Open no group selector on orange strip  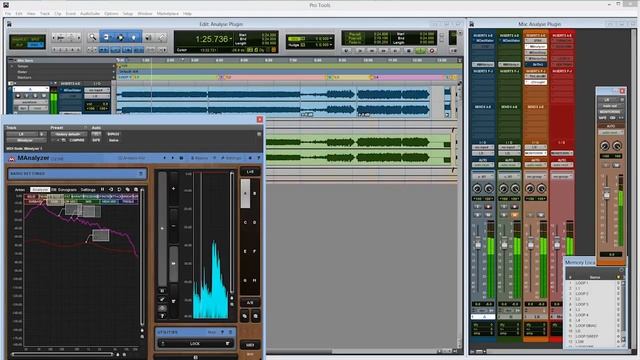click(x=536, y=177)
